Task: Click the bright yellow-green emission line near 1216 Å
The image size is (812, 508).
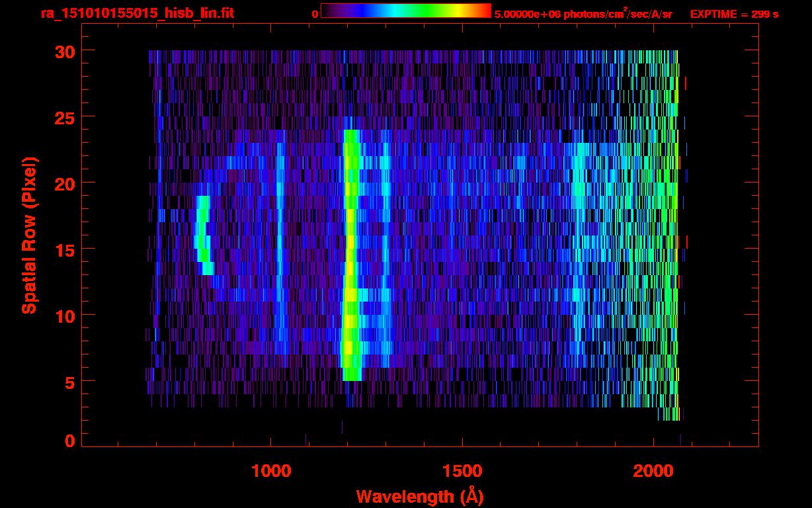Action: [x=350, y=255]
